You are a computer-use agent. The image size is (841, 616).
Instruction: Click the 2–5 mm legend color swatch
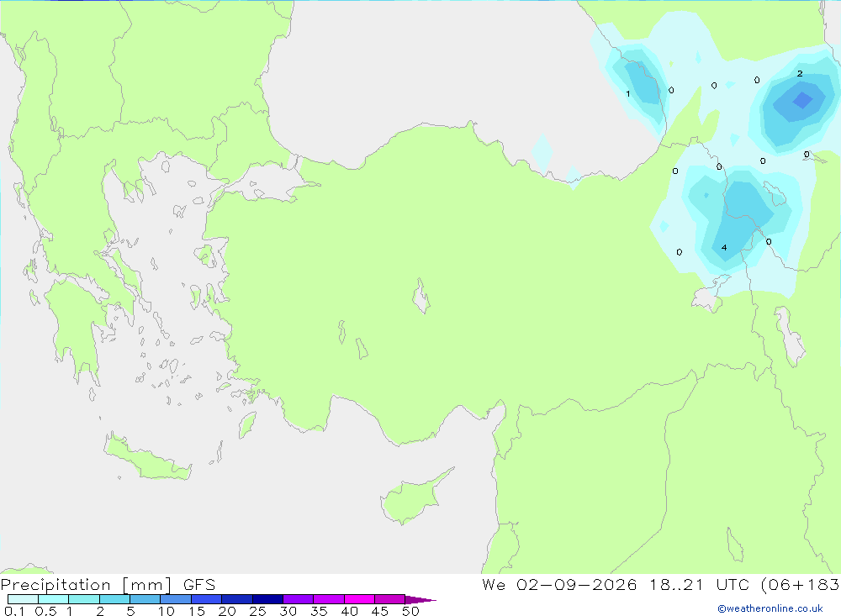114,599
